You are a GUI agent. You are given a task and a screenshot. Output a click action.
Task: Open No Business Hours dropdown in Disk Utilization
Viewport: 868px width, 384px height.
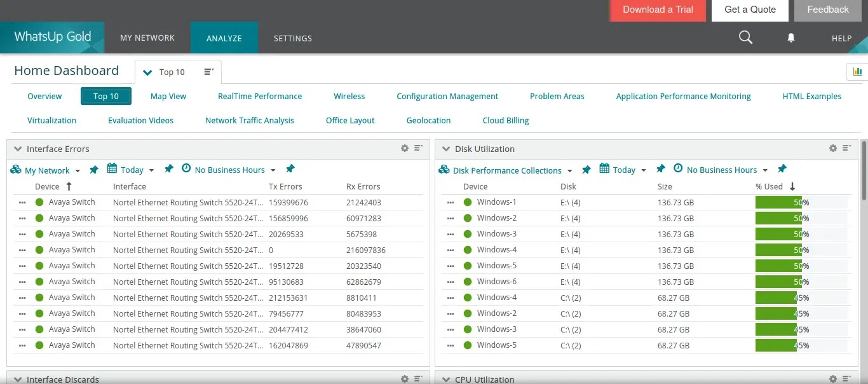click(x=765, y=170)
